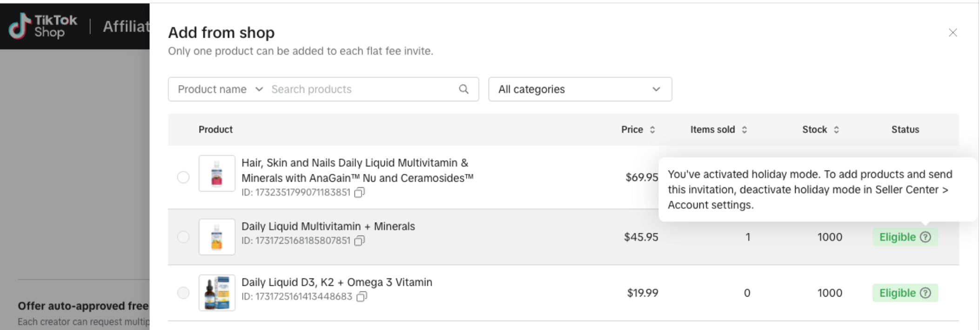
Task: Click the TikTok Shop logo
Action: click(x=43, y=26)
